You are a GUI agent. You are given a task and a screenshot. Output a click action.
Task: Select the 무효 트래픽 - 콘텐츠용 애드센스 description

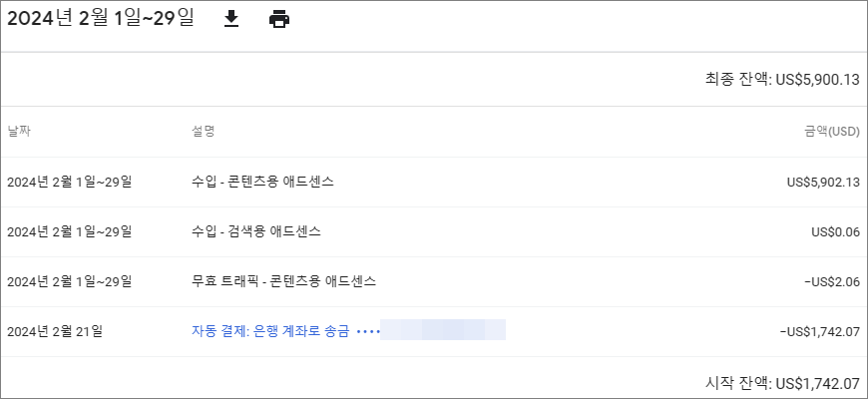[283, 281]
